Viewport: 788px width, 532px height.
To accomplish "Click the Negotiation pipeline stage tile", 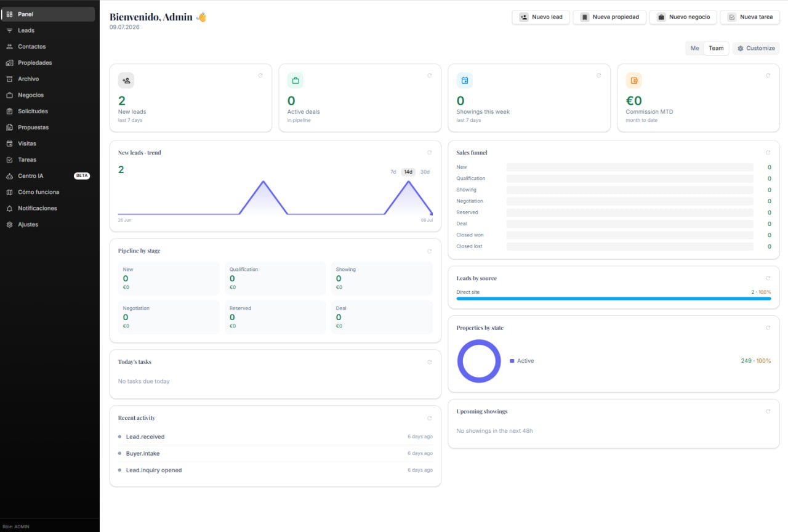I will (169, 317).
